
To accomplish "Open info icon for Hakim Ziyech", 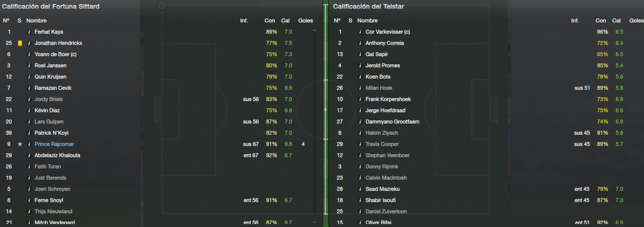I will click(x=360, y=133).
